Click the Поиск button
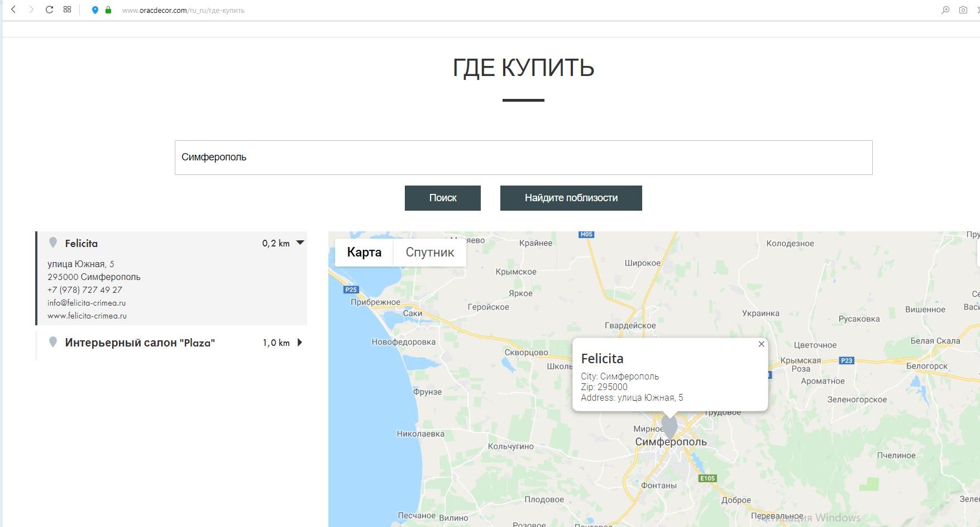This screenshot has width=980, height=527. 443,198
